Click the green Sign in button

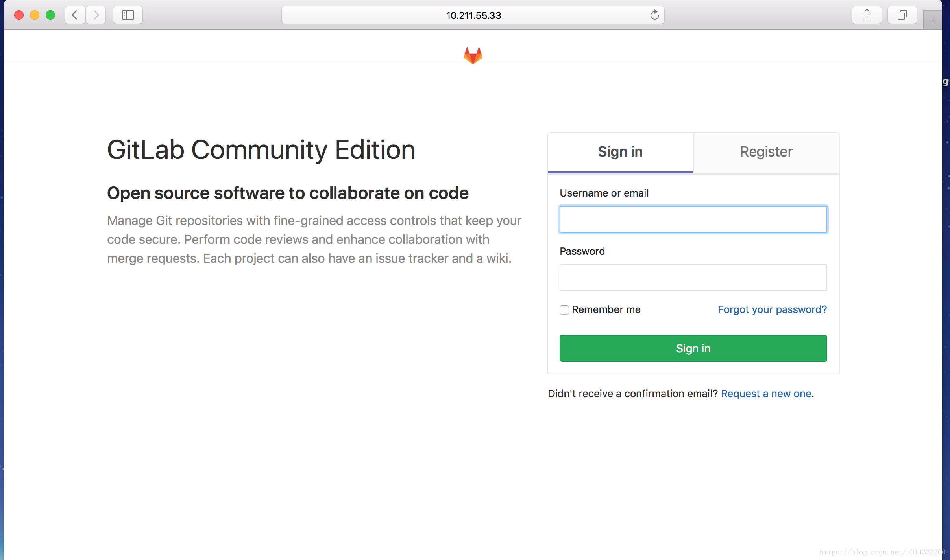click(x=693, y=348)
